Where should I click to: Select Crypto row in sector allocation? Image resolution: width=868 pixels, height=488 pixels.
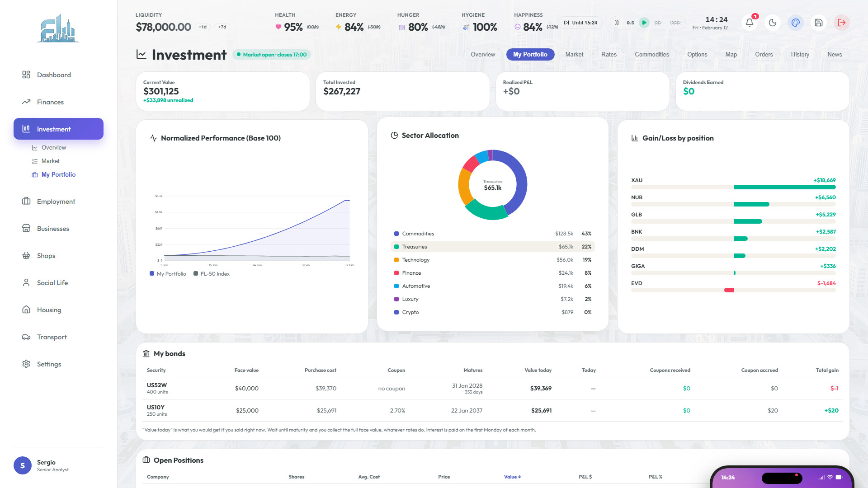(493, 312)
